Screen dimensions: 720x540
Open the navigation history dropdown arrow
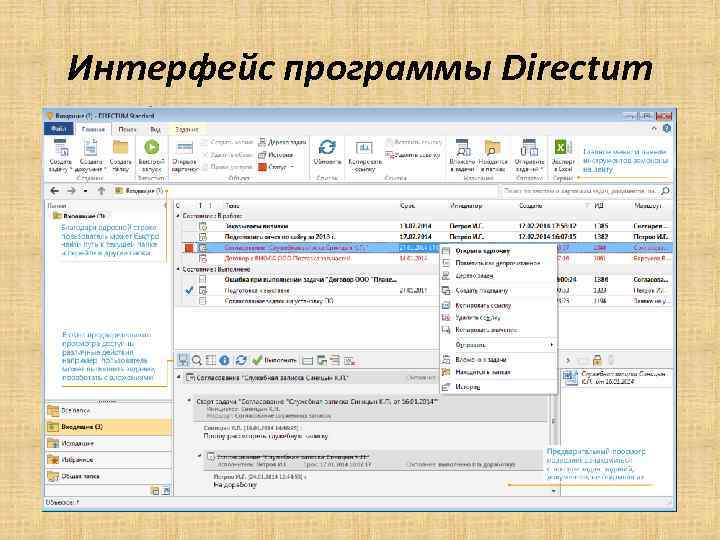point(85,191)
